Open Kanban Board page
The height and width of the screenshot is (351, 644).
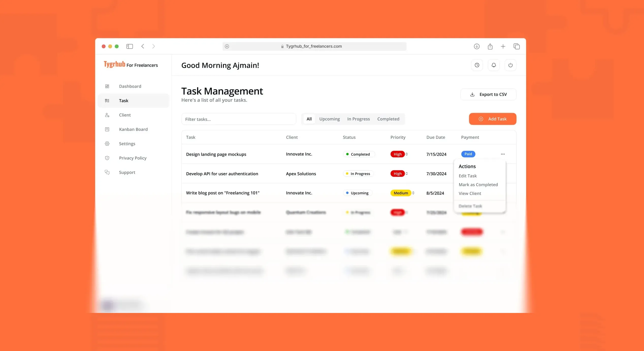(x=133, y=129)
